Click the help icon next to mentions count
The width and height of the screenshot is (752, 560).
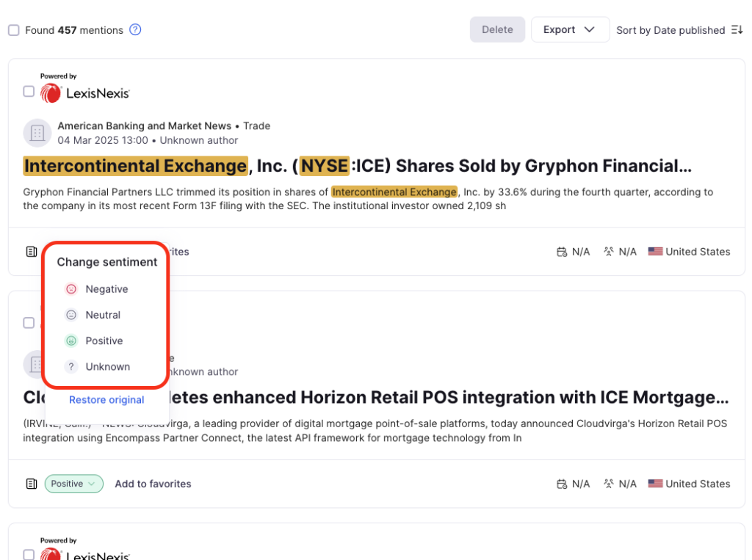135,30
